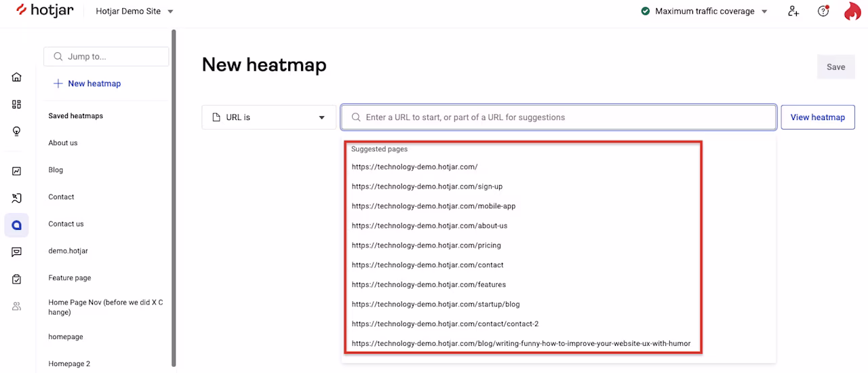Screen dimensions: 868x373
Task: Open Highlights lightbulb icon in sidebar
Action: (16, 132)
